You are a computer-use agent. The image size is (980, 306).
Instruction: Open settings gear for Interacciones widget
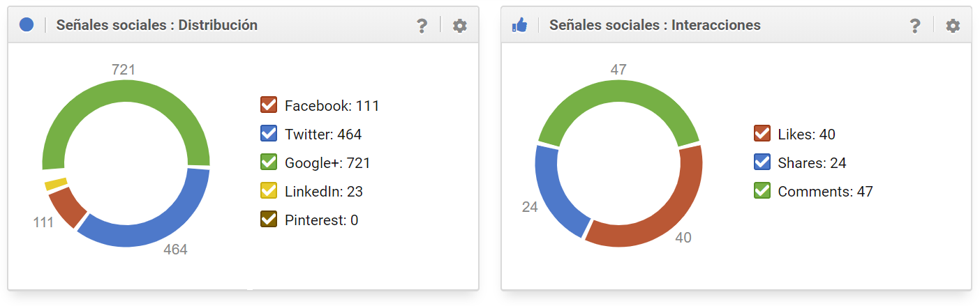coord(953,26)
